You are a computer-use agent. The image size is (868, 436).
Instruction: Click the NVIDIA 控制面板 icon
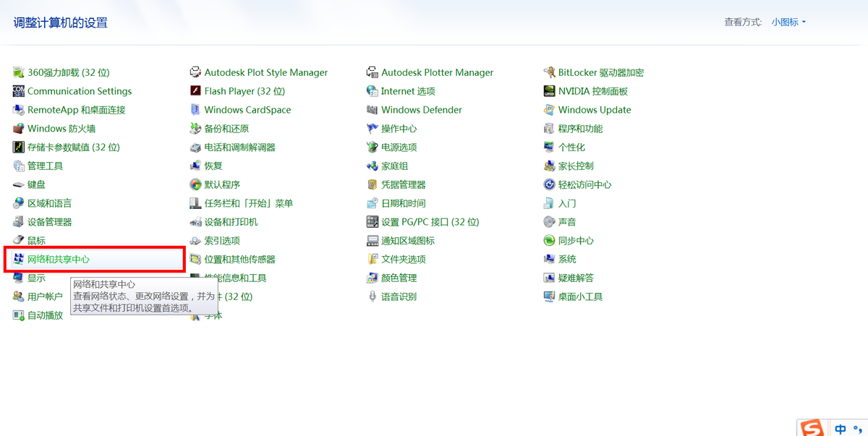tap(550, 91)
